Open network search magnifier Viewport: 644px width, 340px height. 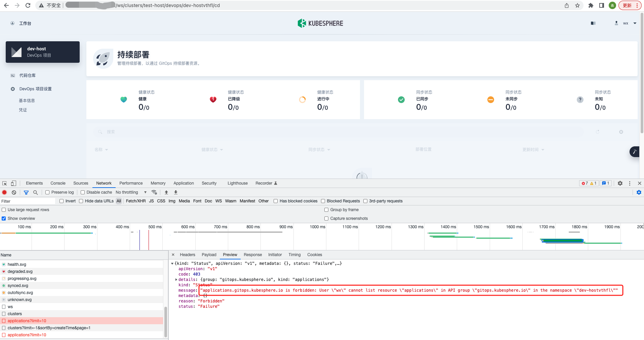pyautogui.click(x=35, y=192)
